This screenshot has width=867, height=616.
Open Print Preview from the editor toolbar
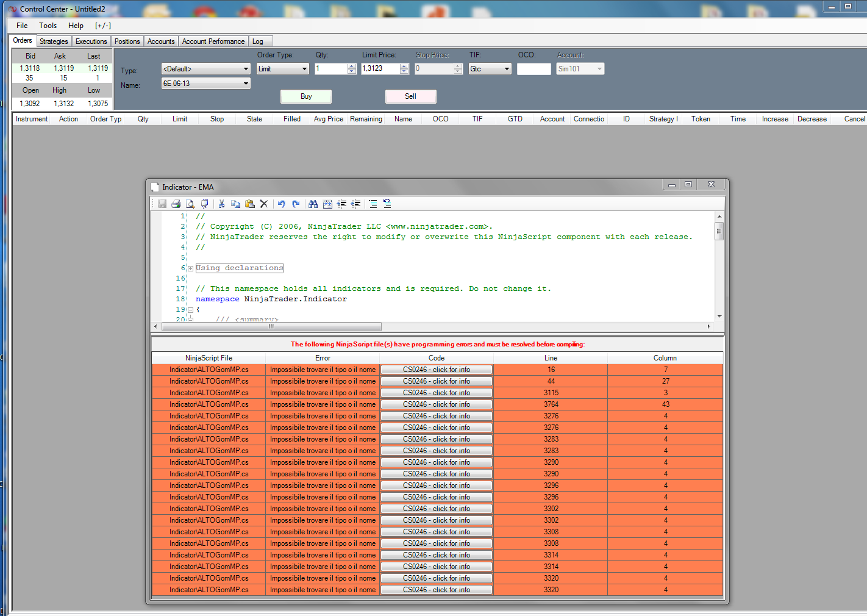tap(190, 204)
